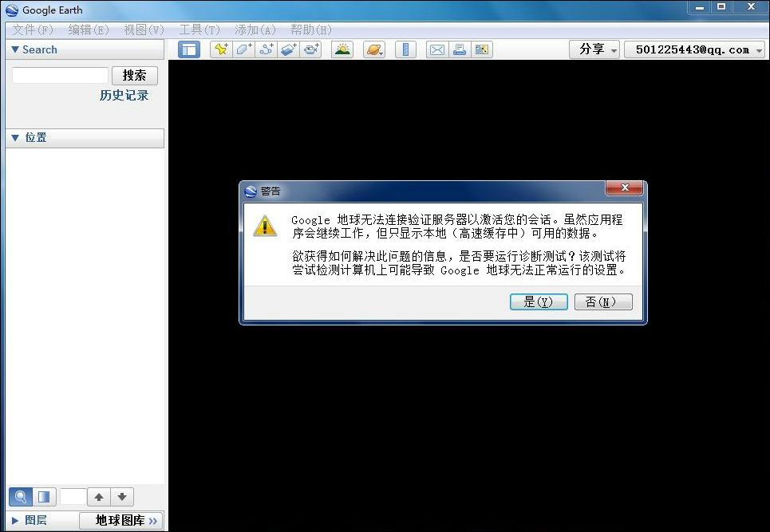
Task: Maximize the Google Earth window
Action: 721,7
